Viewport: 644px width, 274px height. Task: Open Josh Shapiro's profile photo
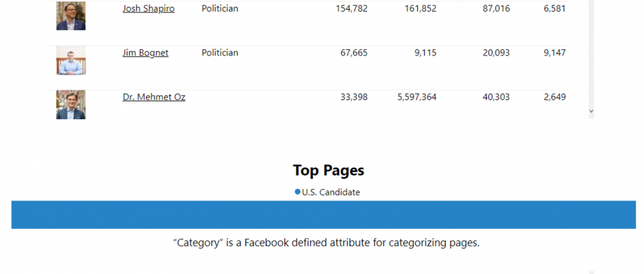point(71,16)
